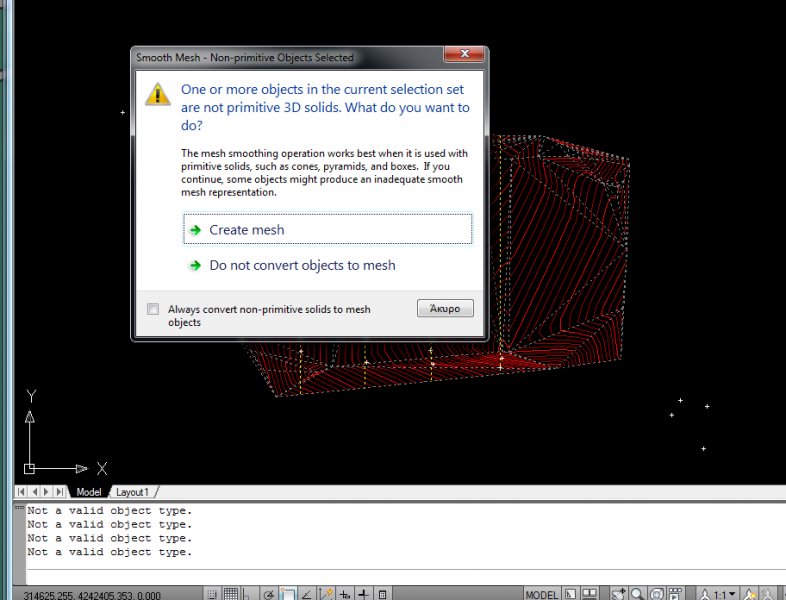Image resolution: width=786 pixels, height=600 pixels.
Task: Check Always convert non-primitive solids to mesh
Action: click(x=153, y=309)
